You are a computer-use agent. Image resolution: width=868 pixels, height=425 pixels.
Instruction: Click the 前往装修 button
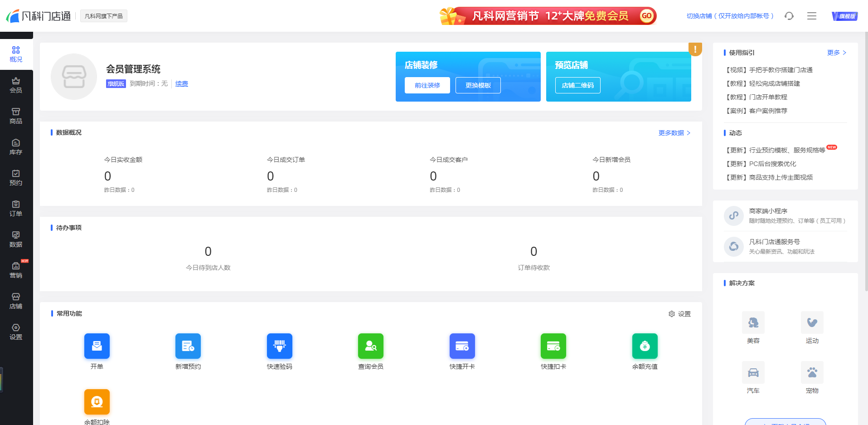[x=427, y=85]
